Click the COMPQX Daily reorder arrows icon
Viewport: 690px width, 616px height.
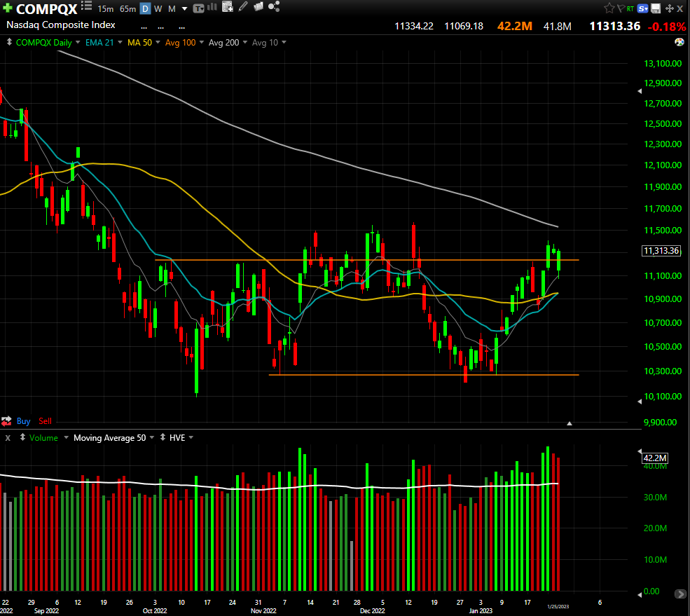coord(9,42)
